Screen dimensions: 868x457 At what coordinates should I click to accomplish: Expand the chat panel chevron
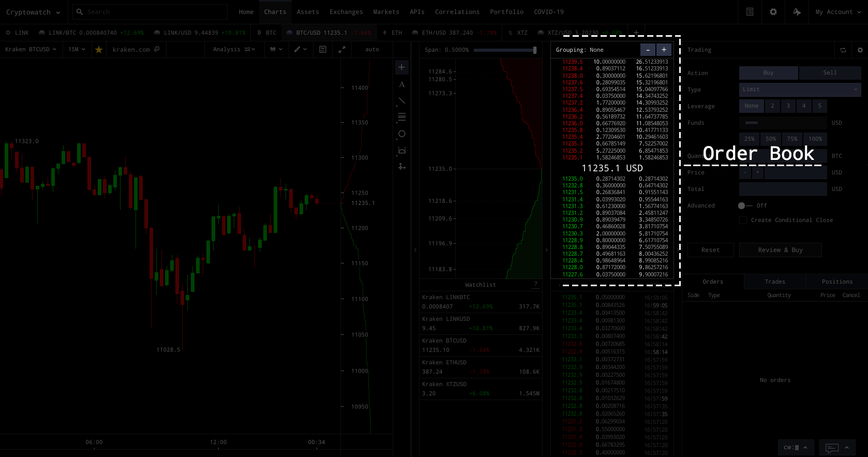pos(847,448)
